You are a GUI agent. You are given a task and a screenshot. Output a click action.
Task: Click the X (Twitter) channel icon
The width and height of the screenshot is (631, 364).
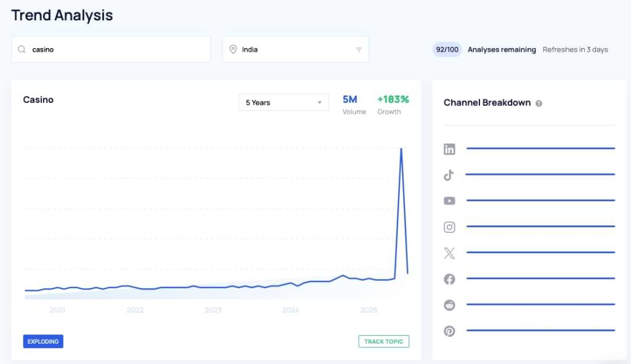point(449,253)
